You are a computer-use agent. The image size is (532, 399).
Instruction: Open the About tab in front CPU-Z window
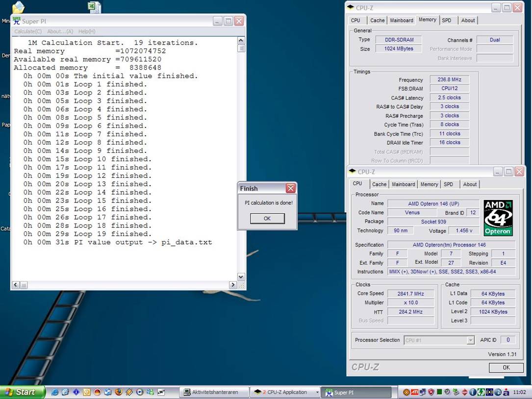(470, 184)
